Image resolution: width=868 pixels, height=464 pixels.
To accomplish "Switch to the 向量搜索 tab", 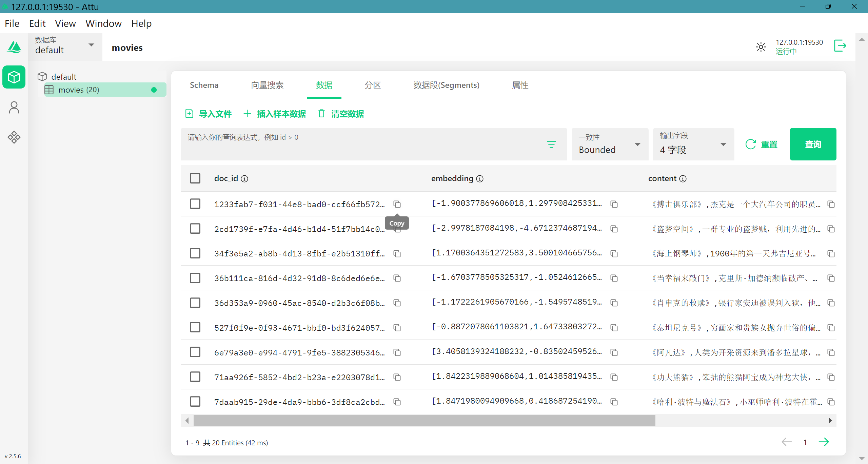I will (x=267, y=85).
